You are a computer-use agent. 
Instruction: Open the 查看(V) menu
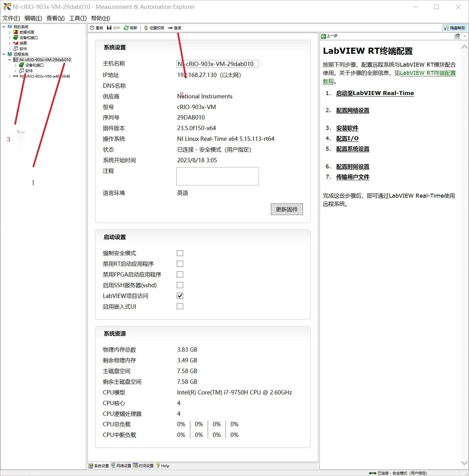(x=56, y=18)
